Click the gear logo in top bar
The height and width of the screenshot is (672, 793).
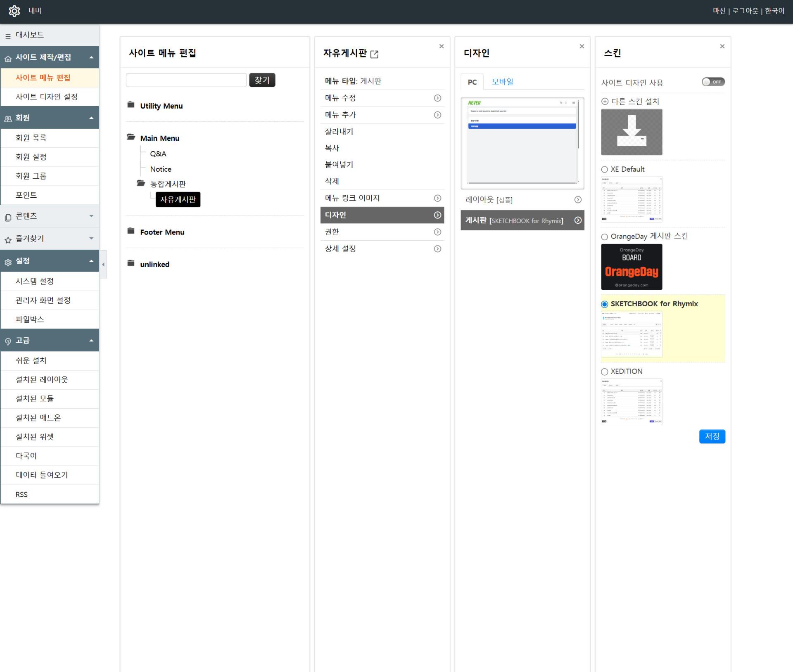(x=14, y=11)
